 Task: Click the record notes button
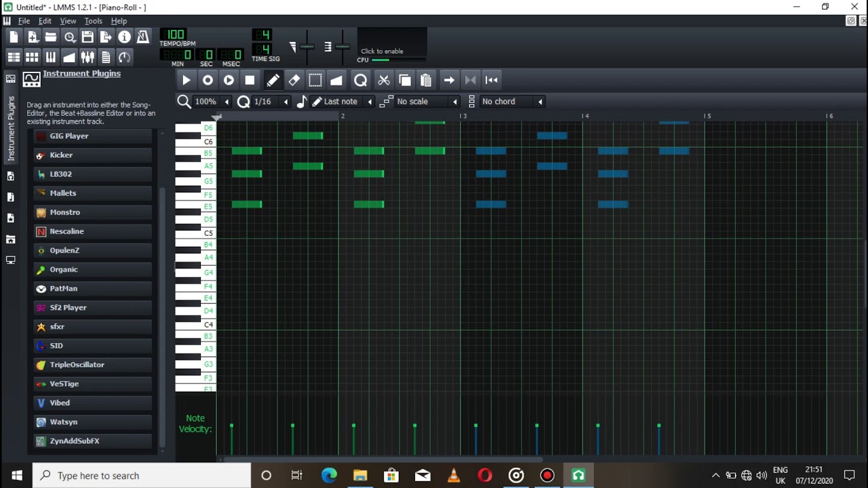(x=208, y=80)
